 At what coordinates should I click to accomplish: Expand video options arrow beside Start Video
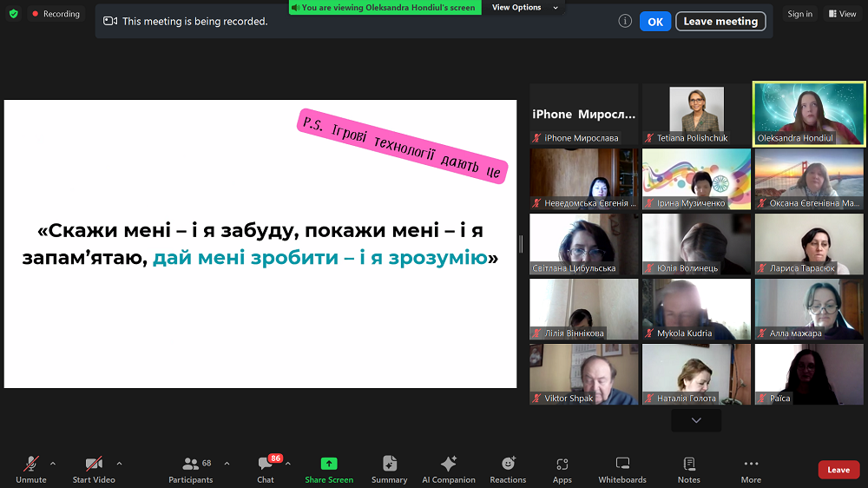[119, 463]
